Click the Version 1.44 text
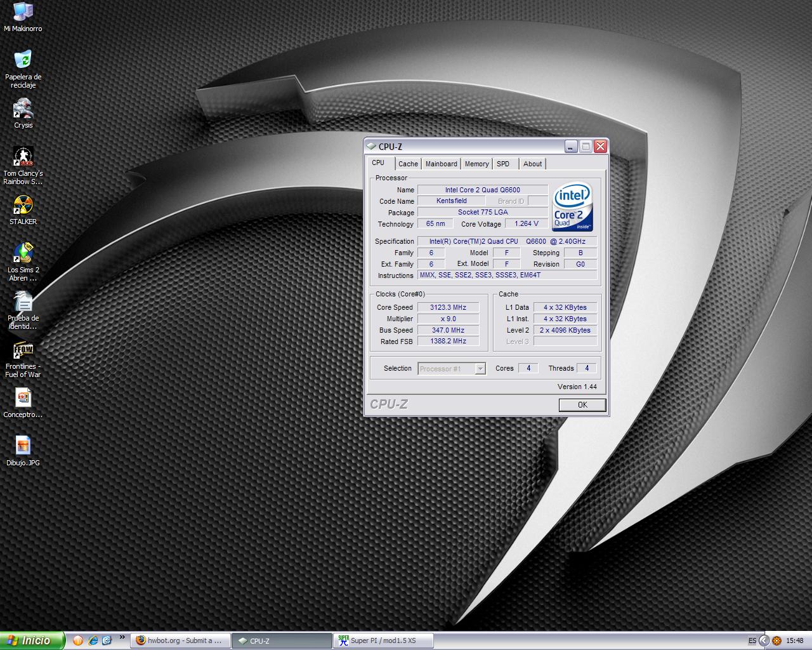 tap(577, 387)
